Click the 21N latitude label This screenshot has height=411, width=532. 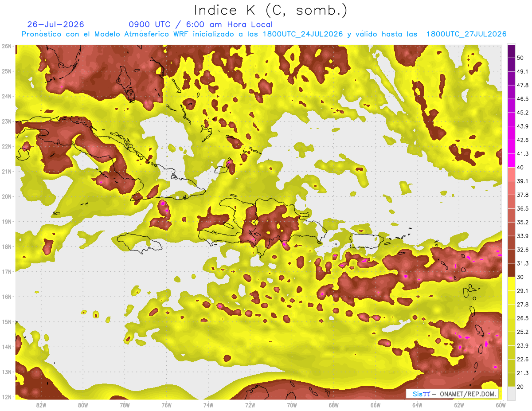pyautogui.click(x=7, y=171)
